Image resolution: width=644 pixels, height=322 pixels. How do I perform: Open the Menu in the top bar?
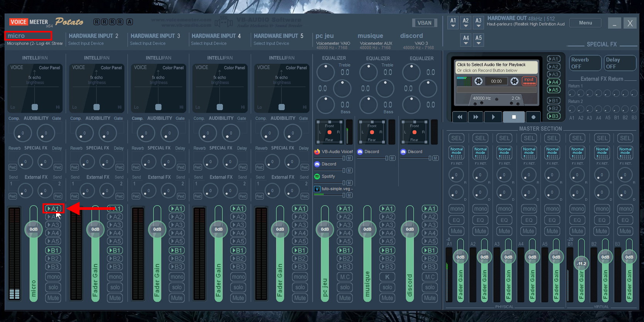coord(585,23)
